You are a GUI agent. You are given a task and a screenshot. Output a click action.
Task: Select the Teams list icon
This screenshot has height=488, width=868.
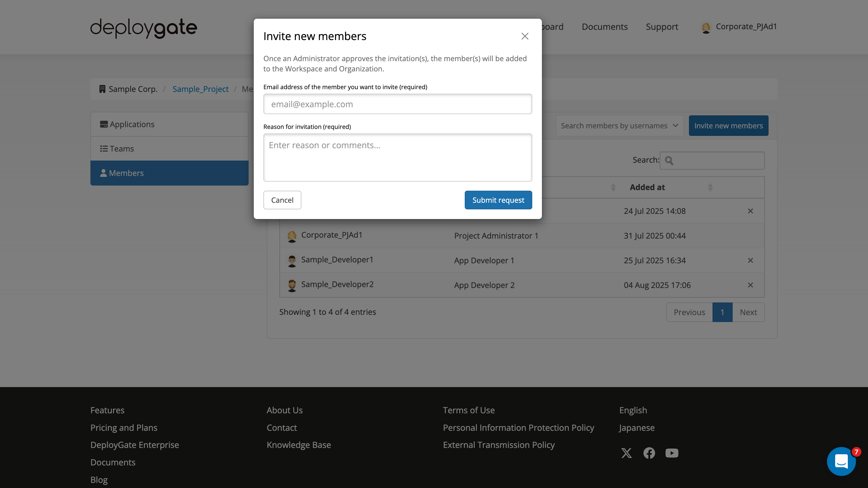104,148
